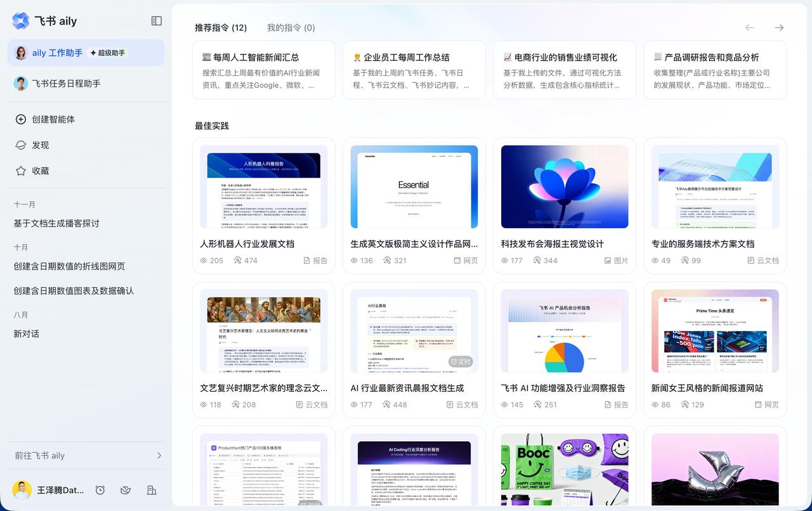Open 人形机器人行业发展文档 thumbnail
This screenshot has height=511, width=812.
point(263,187)
